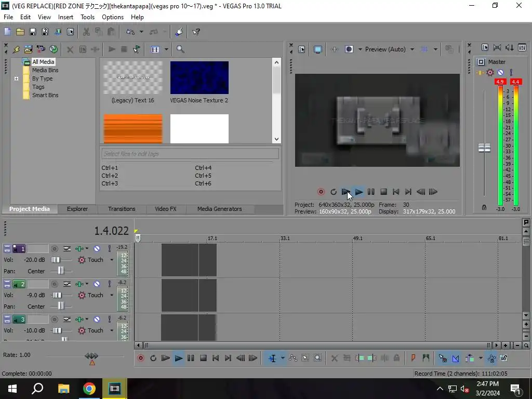532x399 pixels.
Task: Expand the By Type tree node
Action: (16, 78)
